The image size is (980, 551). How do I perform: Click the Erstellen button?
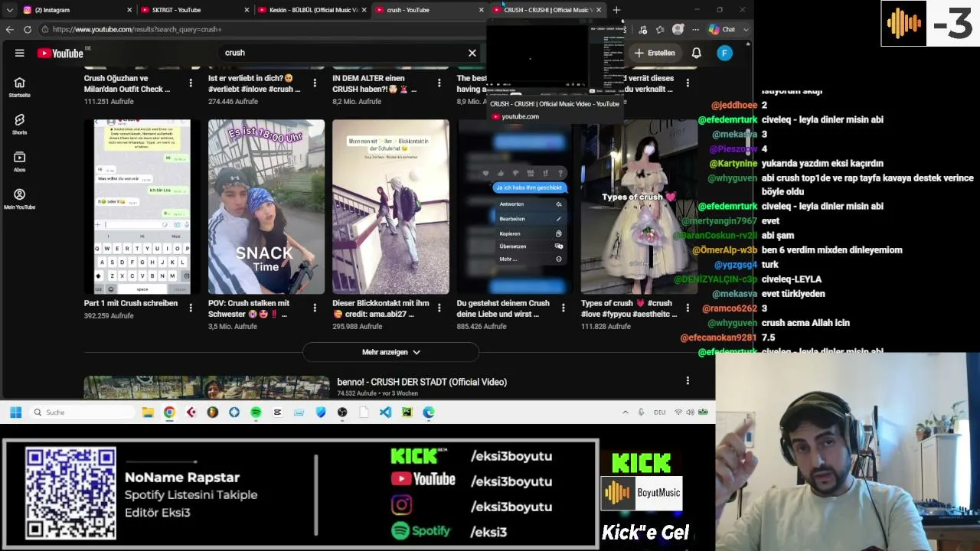coord(655,53)
